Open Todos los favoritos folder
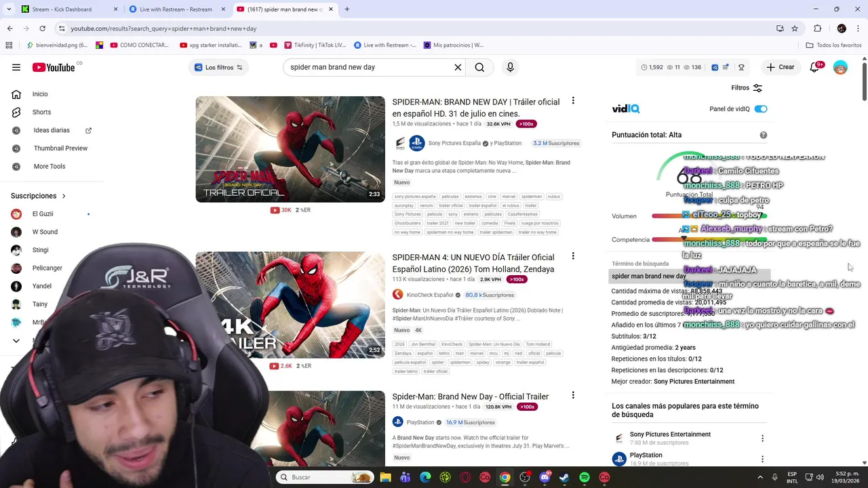The width and height of the screenshot is (868, 488). point(833,45)
